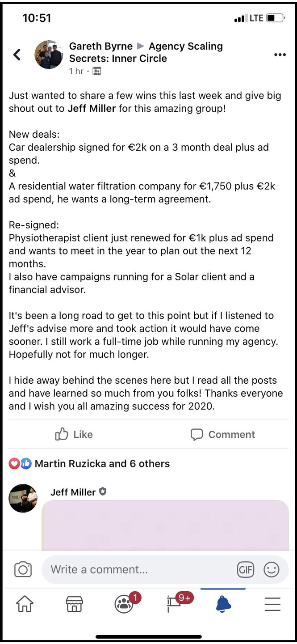Tap the tagged Jeff Miller mention

point(92,109)
